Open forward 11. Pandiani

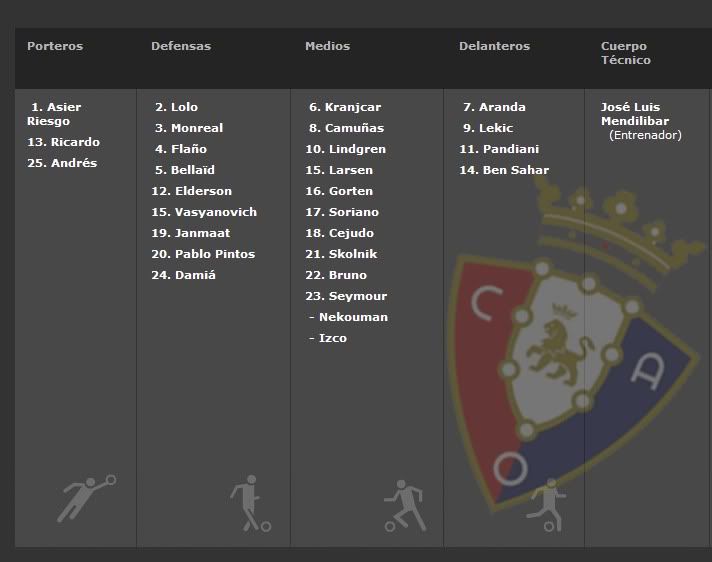(x=499, y=149)
